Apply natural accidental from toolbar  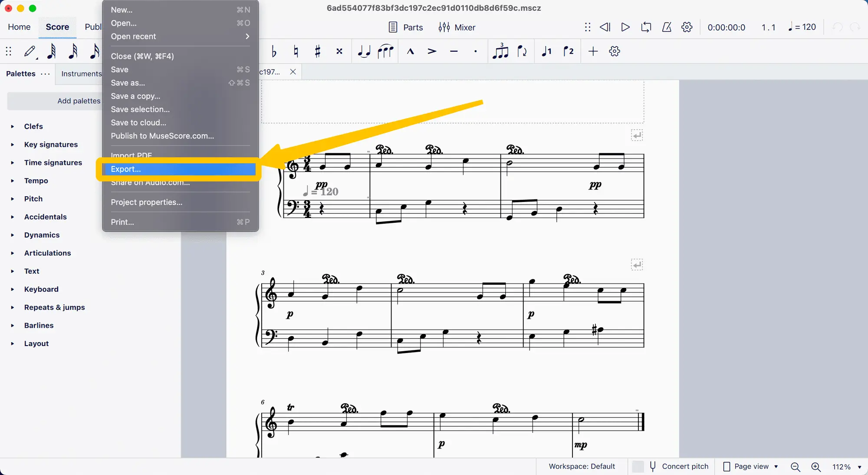(296, 51)
